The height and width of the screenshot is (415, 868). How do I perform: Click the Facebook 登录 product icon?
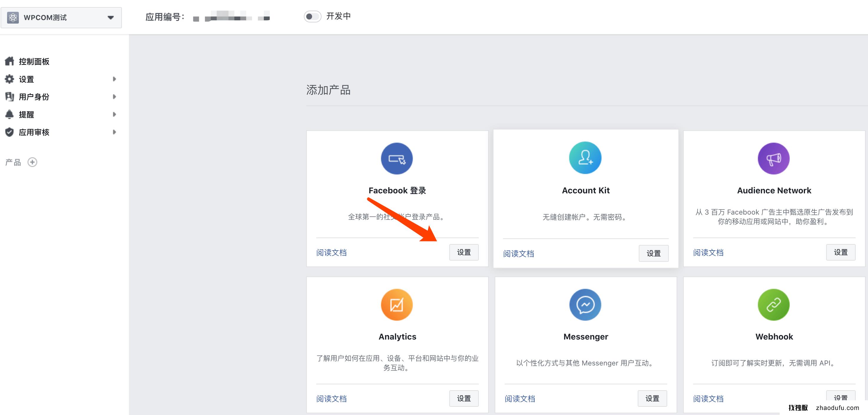point(397,159)
